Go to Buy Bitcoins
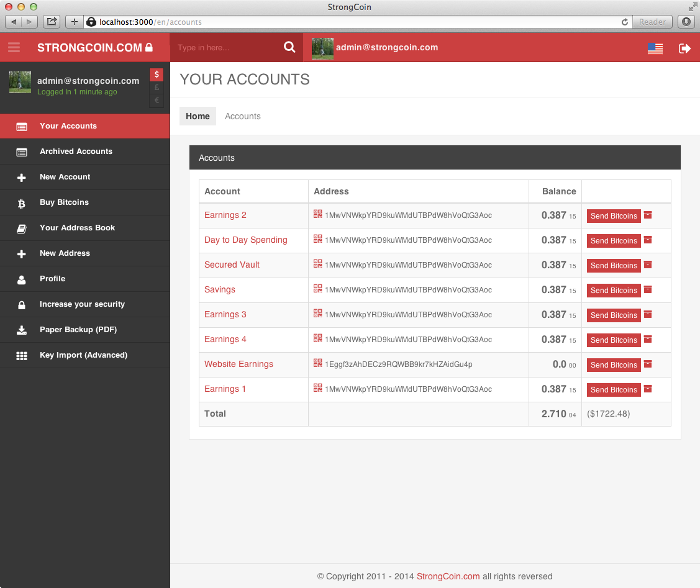The image size is (700, 588). (x=85, y=202)
